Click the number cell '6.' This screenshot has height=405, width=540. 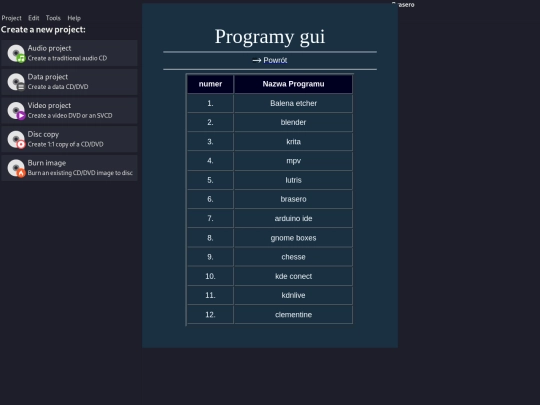(210, 199)
